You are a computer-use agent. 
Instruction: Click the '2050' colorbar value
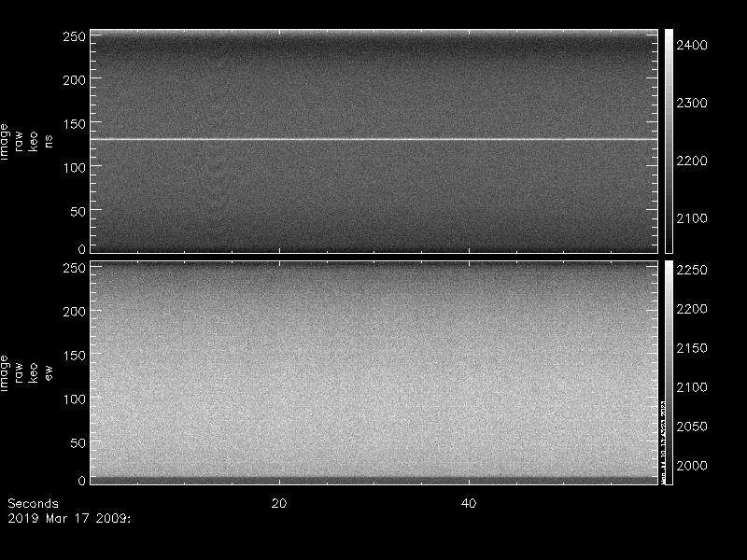692,427
